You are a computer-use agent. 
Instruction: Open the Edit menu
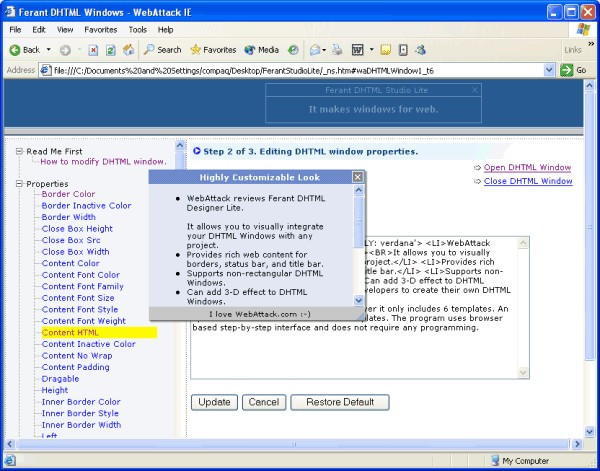(x=39, y=30)
